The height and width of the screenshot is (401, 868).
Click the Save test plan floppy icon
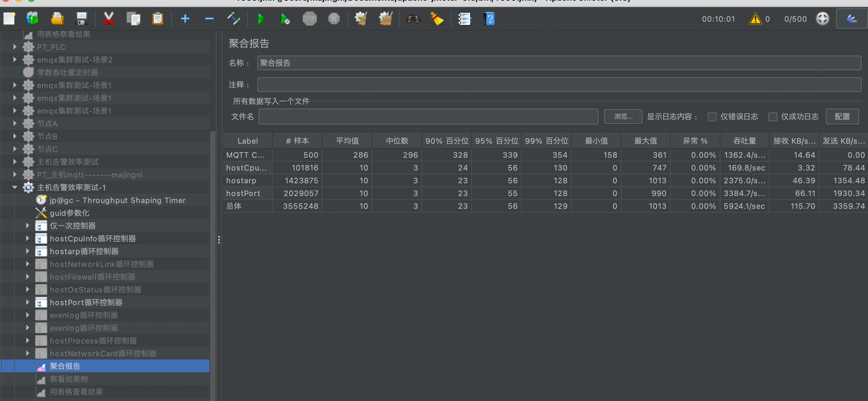click(x=82, y=19)
